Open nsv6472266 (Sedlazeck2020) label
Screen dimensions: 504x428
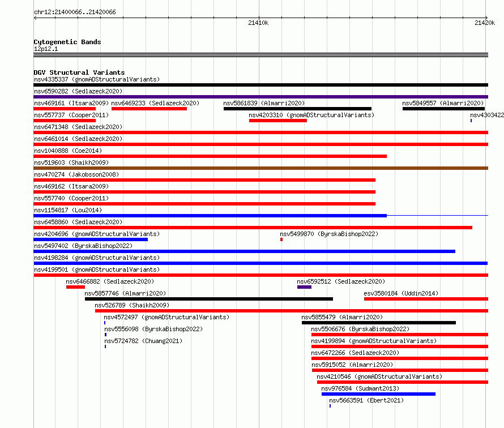pyautogui.click(x=355, y=353)
